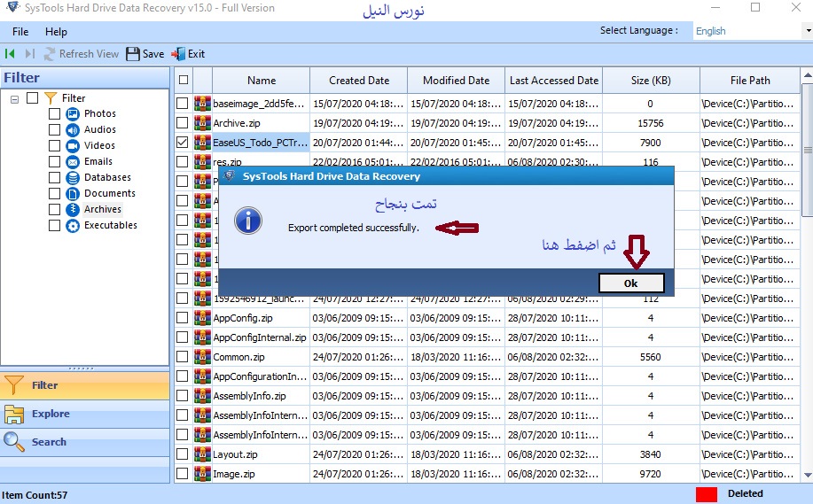Open the Help menu
This screenshot has width=813, height=504.
pos(56,32)
